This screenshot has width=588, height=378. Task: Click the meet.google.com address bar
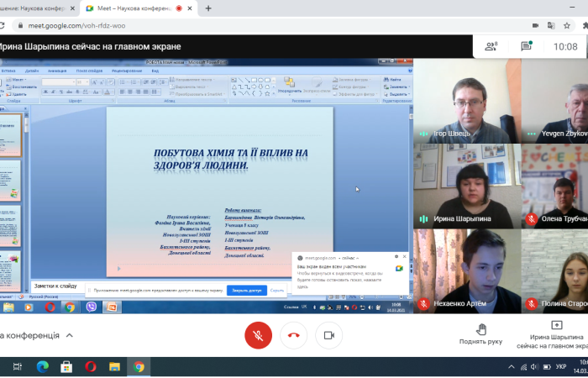252,25
